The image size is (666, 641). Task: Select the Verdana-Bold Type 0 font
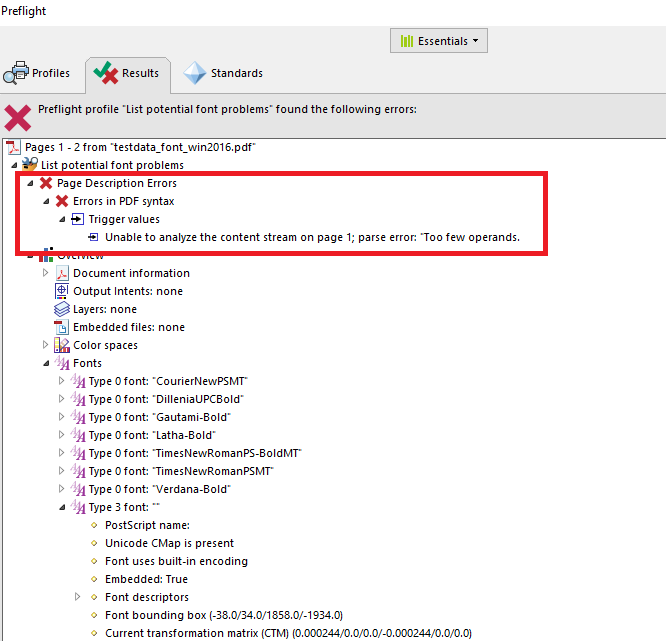point(166,489)
